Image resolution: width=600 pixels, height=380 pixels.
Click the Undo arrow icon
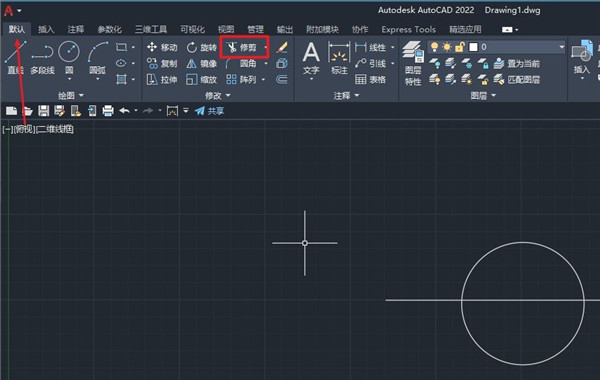[x=124, y=111]
